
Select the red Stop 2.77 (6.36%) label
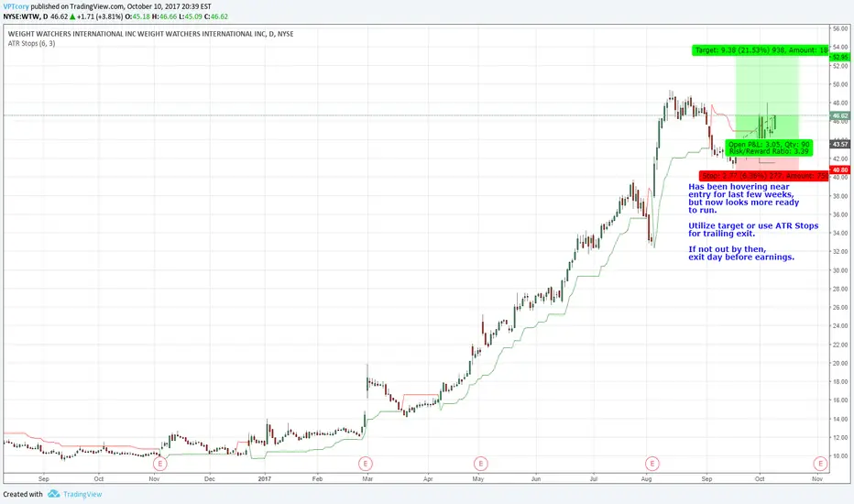[763, 176]
